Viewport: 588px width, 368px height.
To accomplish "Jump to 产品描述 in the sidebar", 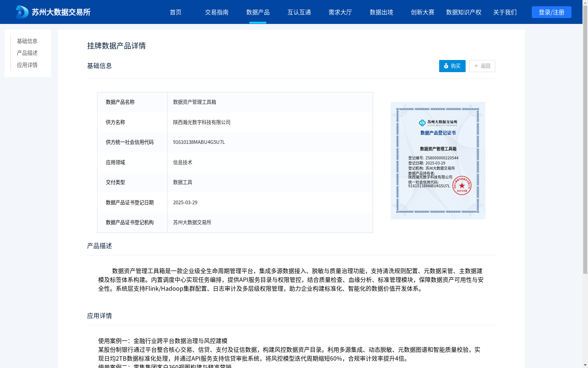I will tap(27, 53).
